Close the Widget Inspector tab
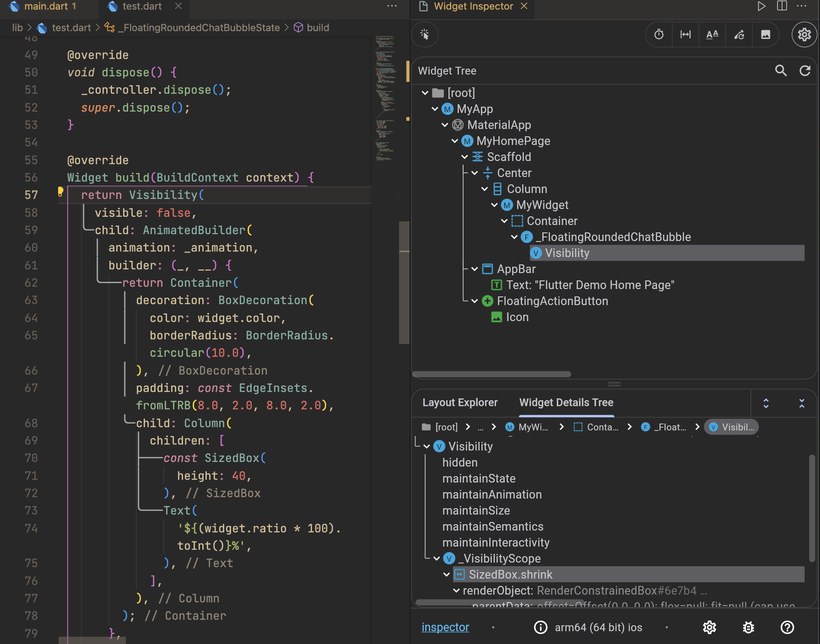The height and width of the screenshot is (644, 820). pyautogui.click(x=524, y=6)
